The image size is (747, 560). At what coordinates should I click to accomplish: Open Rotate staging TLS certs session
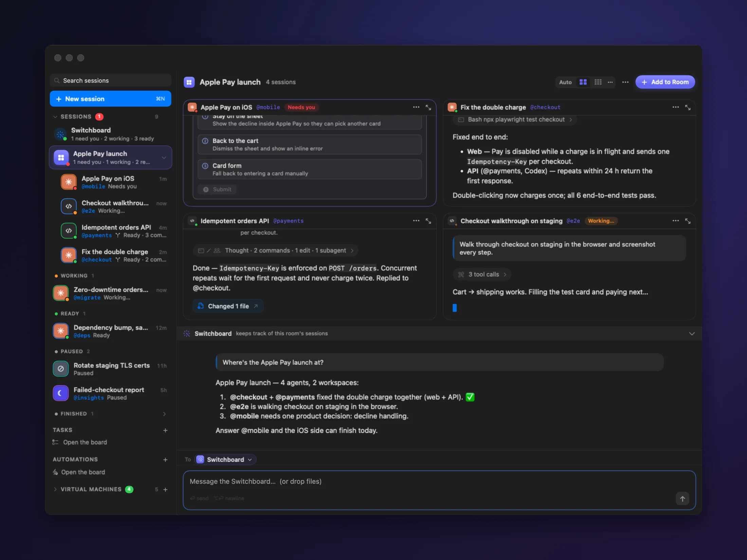[x=110, y=369]
